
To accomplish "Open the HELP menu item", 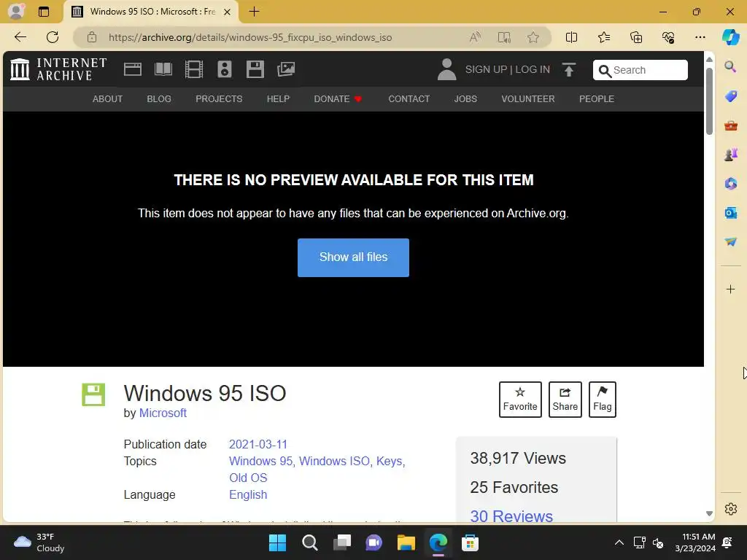I will pos(278,99).
